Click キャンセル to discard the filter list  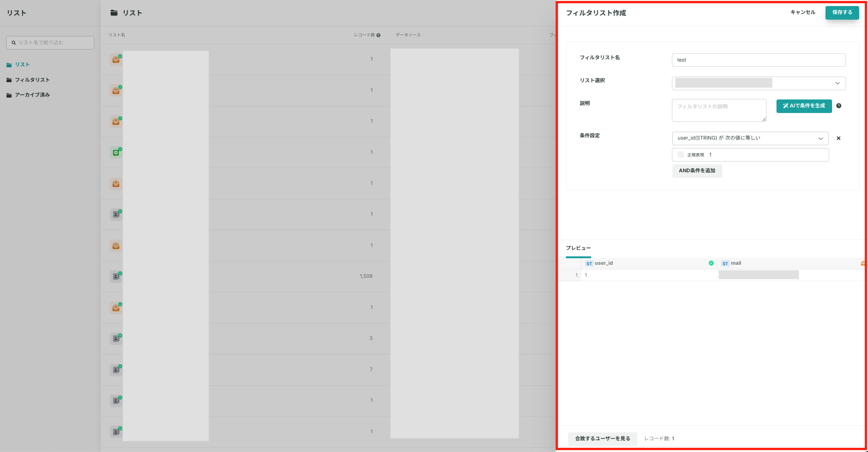[x=803, y=13]
